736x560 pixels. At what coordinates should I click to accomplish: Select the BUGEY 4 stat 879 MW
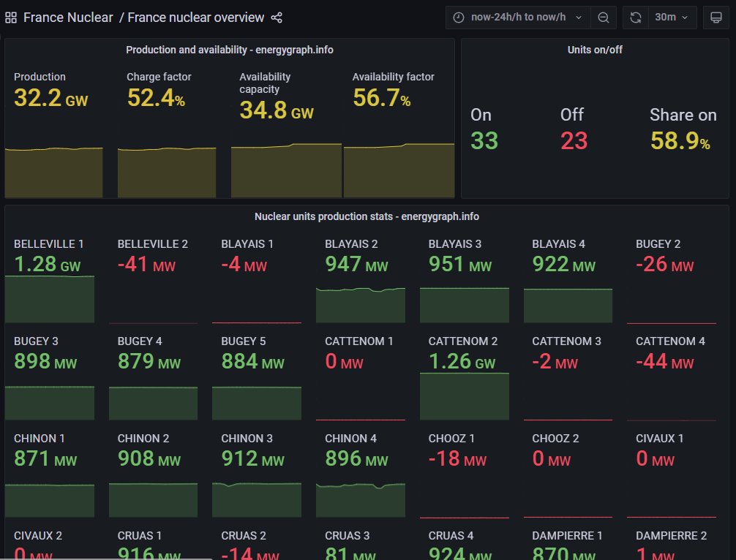point(149,361)
